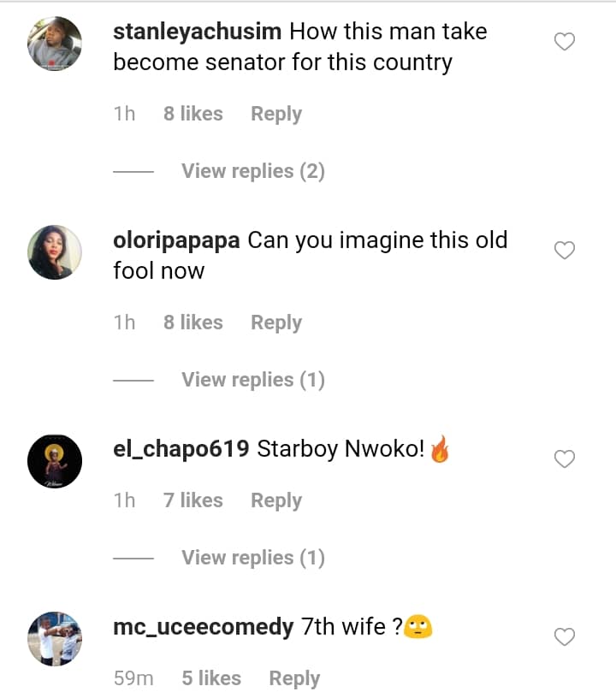Heart the mc_uceecomedy comment

click(565, 637)
